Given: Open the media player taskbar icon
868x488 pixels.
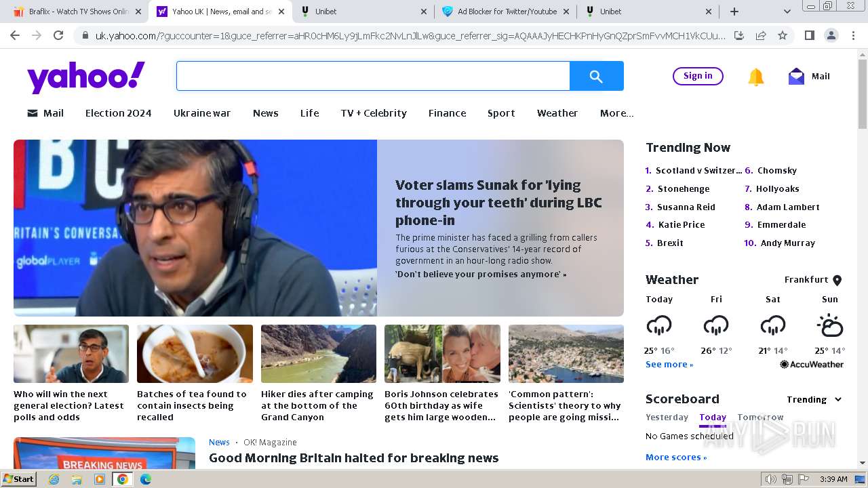Looking at the screenshot, I should click(x=100, y=479).
